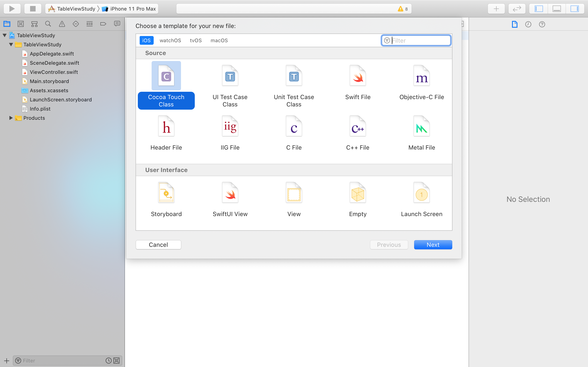Click the Run play button

pyautogui.click(x=12, y=9)
